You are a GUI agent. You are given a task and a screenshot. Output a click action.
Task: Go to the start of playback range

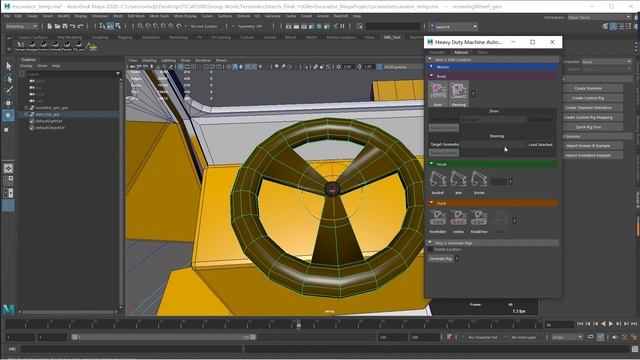pos(580,324)
